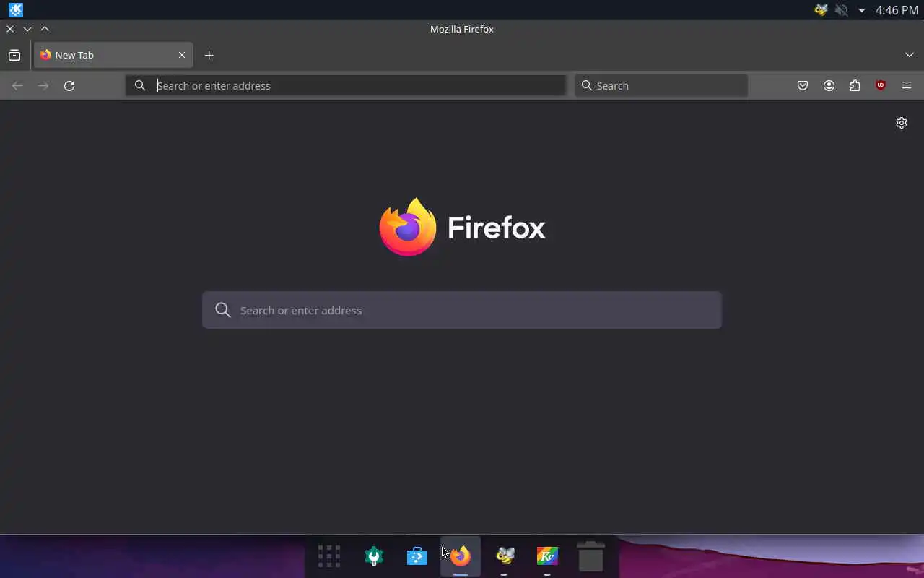
Task: Open the Trash in the dock
Action: tap(590, 556)
